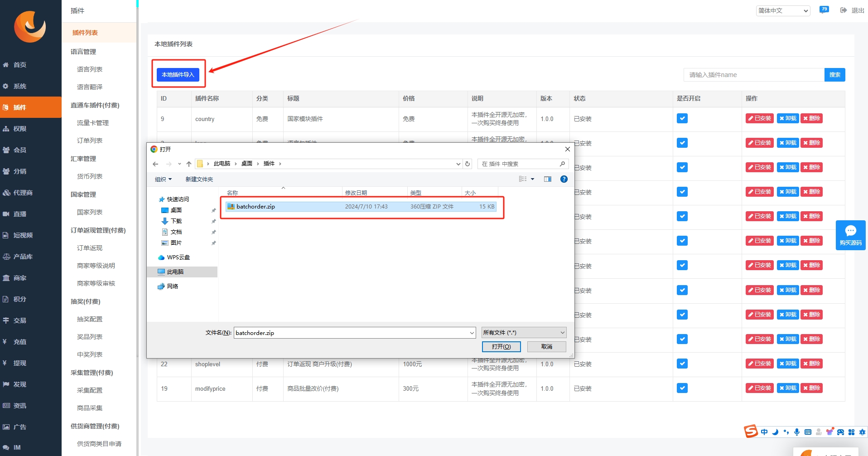Open the 提现 withdraw sidebar item
Viewport: 868px width, 456px height.
coord(30,363)
